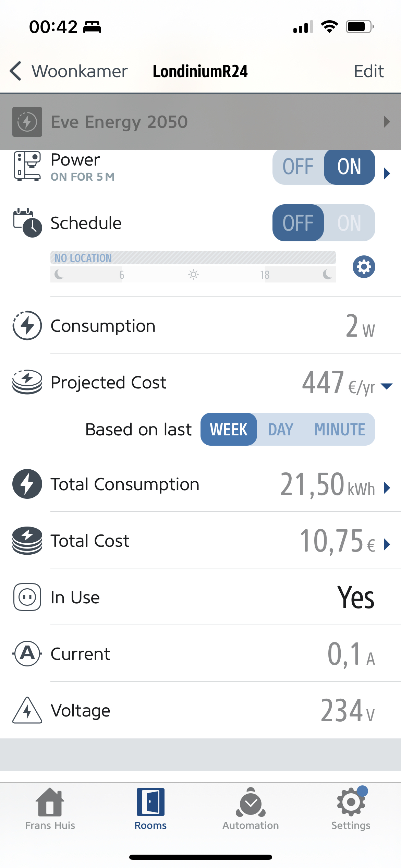The image size is (401, 868).
Task: Tap the Projected Cost coins icon
Action: coord(27,382)
